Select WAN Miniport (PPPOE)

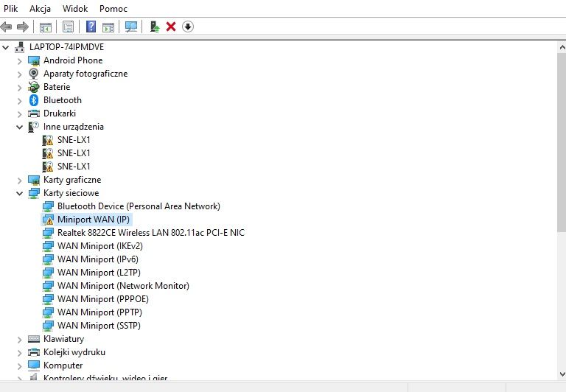click(103, 299)
